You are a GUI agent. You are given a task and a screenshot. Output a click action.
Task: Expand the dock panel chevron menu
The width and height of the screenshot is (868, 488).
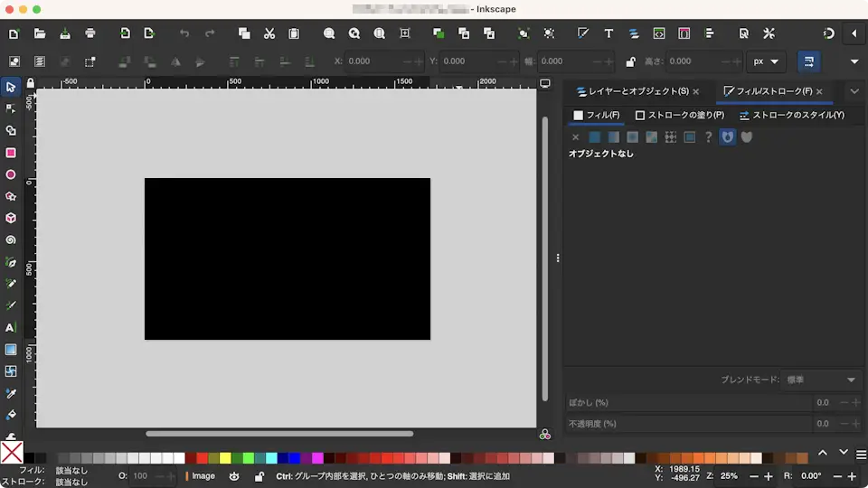(x=854, y=91)
